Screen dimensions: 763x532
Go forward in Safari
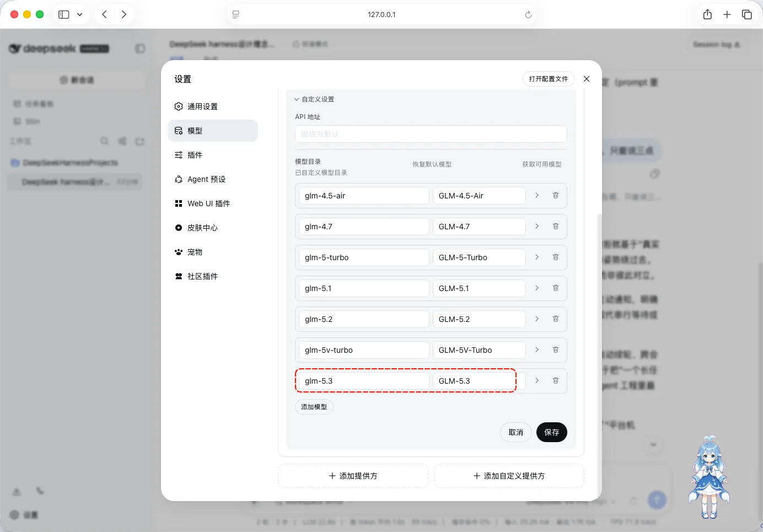[124, 14]
